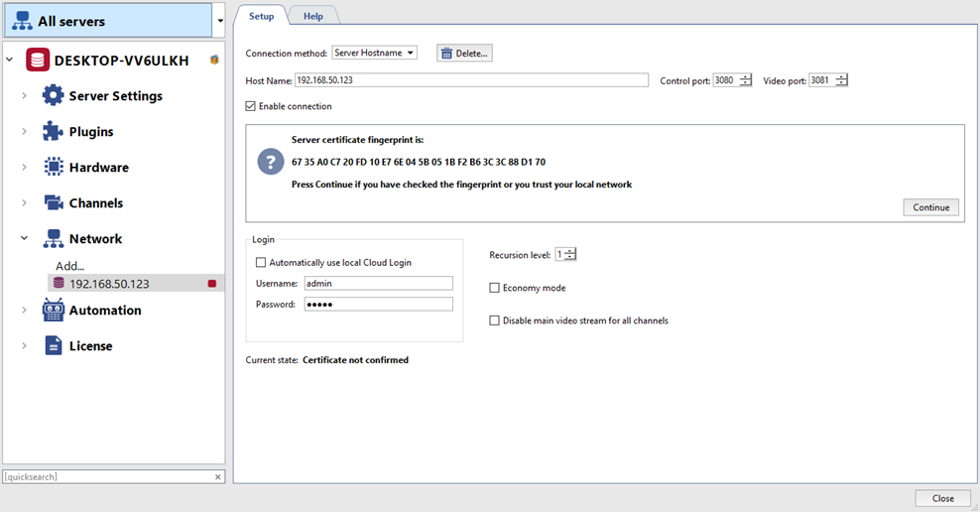The width and height of the screenshot is (980, 512).
Task: Turn on Economy mode checkbox
Action: click(x=495, y=288)
